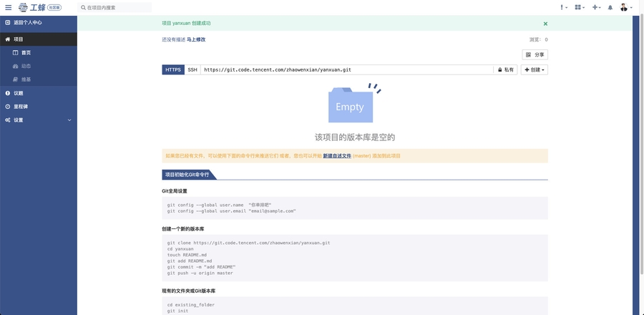Screen dimensions: 644x315
Task: Open the 创建 create dropdown
Action: click(x=535, y=70)
